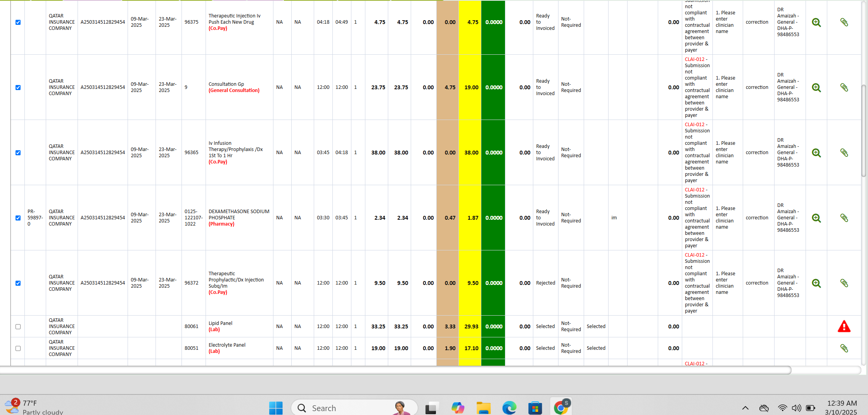Image resolution: width=868 pixels, height=415 pixels.
Task: Uncheck the checkbox for code 96372 row
Action: [18, 283]
